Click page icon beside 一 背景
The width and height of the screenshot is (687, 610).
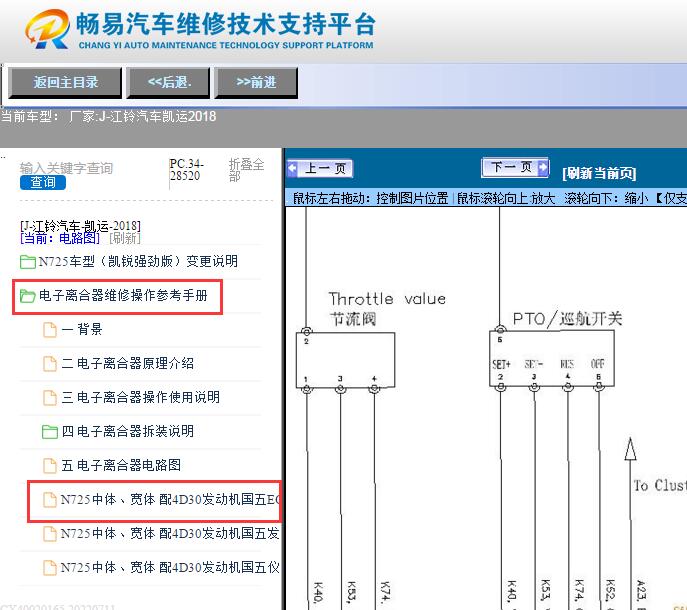pyautogui.click(x=50, y=330)
